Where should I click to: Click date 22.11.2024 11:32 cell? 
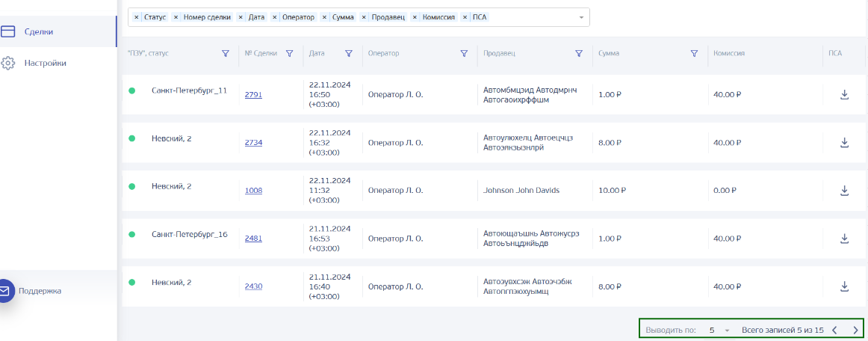330,190
